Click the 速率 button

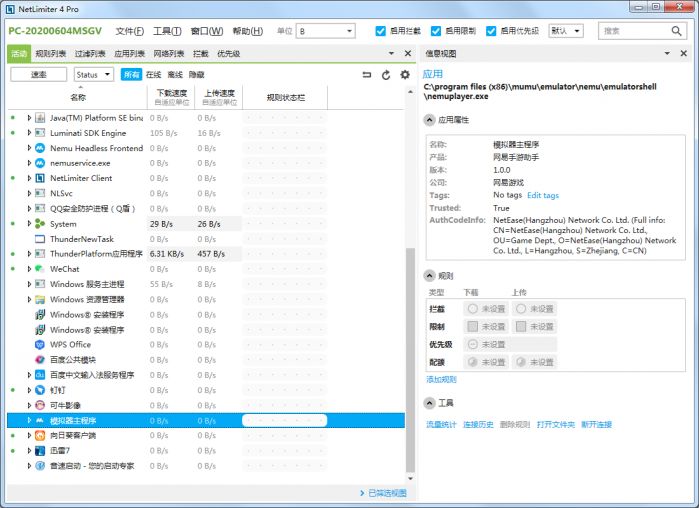(x=38, y=74)
